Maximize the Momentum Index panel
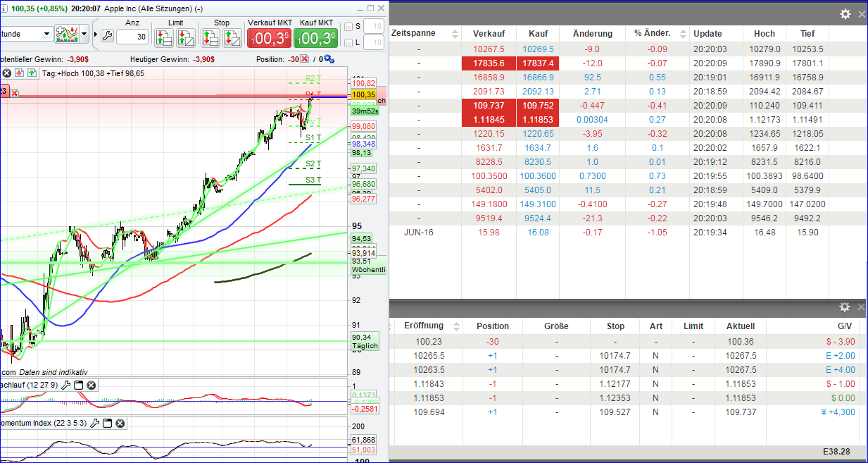The width and height of the screenshot is (868, 463). pyautogui.click(x=108, y=423)
